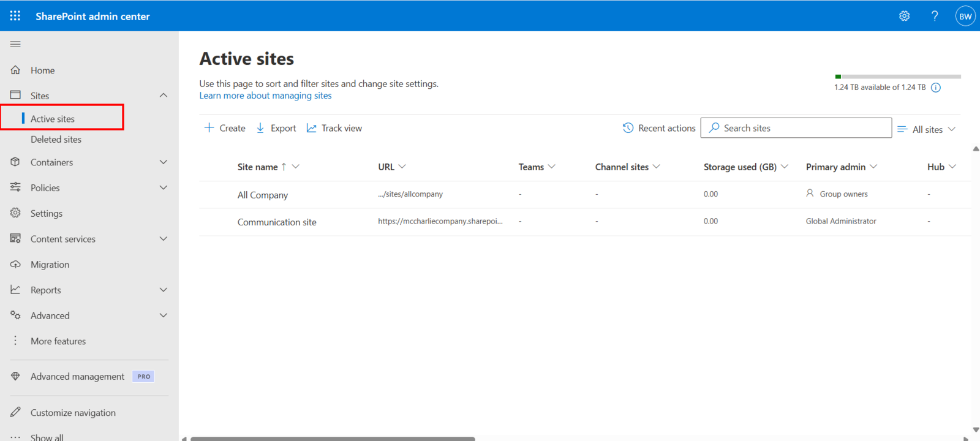Click the Home house icon
This screenshot has height=441, width=980.
15,70
